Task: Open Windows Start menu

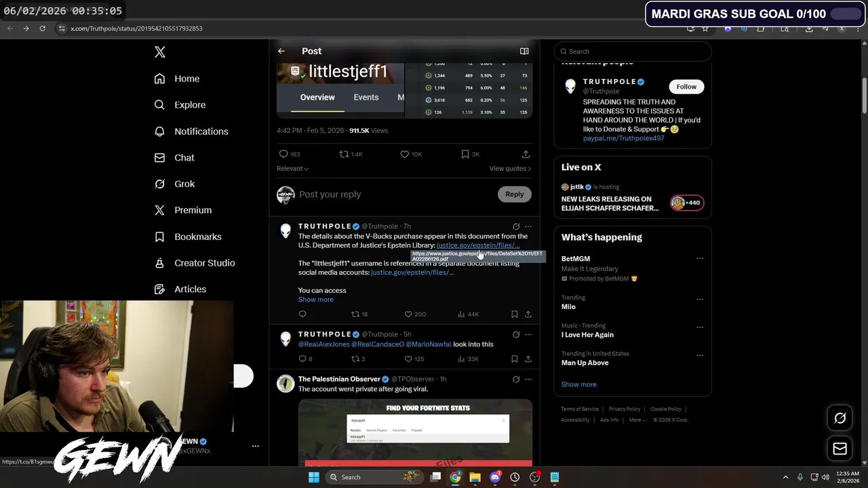Action: coord(314,477)
